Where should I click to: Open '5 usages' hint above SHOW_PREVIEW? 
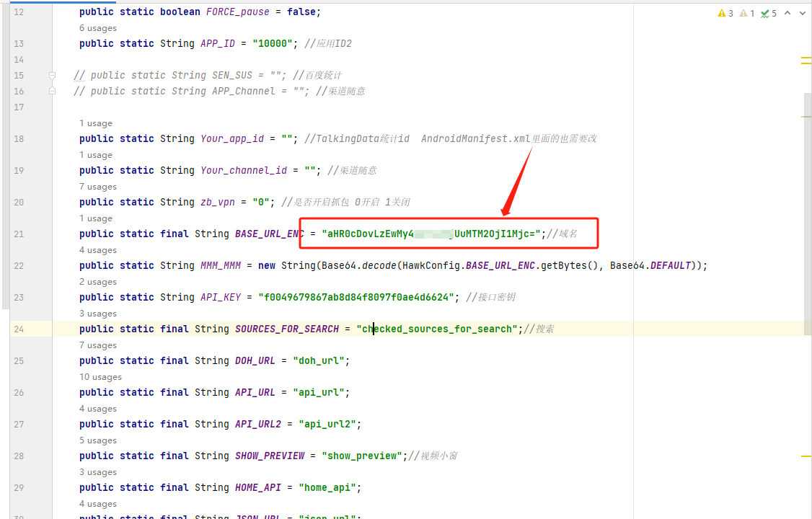(98, 440)
